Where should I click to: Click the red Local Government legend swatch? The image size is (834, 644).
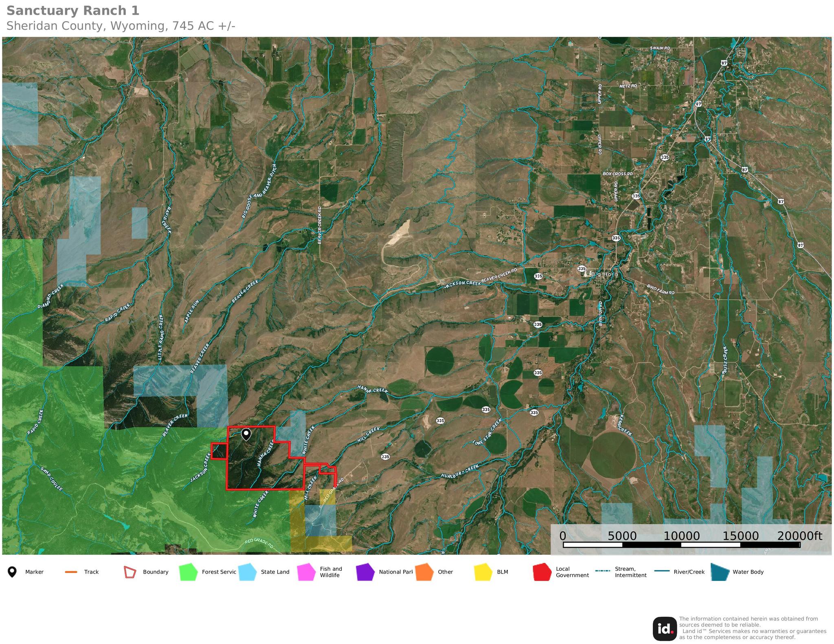tap(542, 572)
